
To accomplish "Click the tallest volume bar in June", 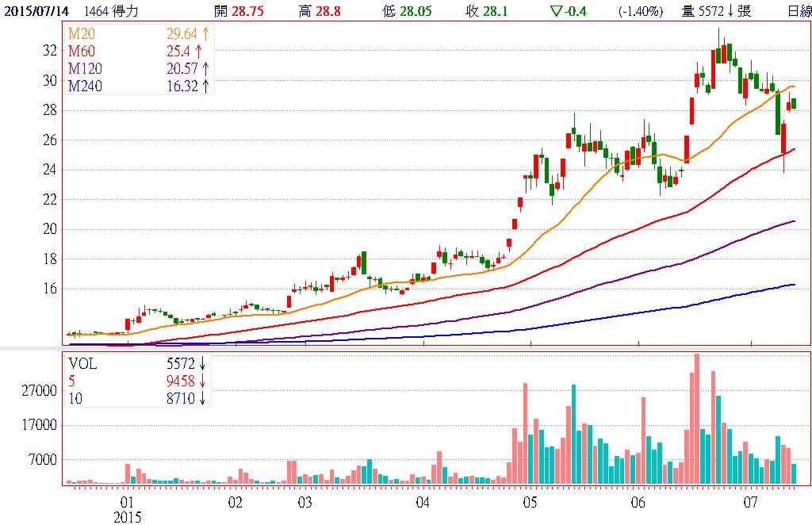I will tap(697, 419).
